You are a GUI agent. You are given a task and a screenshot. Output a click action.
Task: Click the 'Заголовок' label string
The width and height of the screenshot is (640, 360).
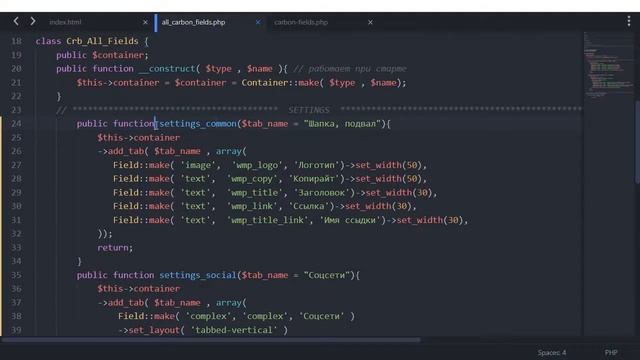pyautogui.click(x=322, y=193)
